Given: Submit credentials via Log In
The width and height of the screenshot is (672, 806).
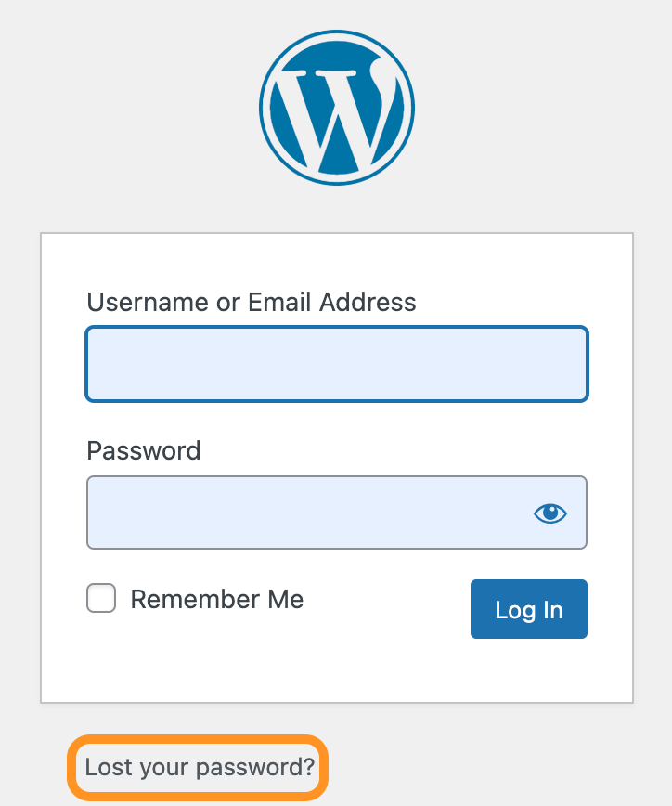Looking at the screenshot, I should point(528,609).
